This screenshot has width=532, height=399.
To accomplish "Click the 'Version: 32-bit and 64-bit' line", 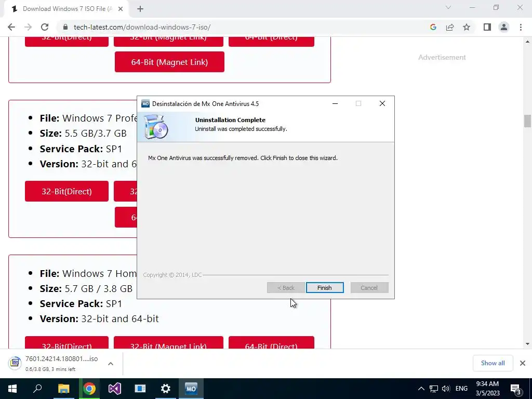I will click(x=99, y=319).
